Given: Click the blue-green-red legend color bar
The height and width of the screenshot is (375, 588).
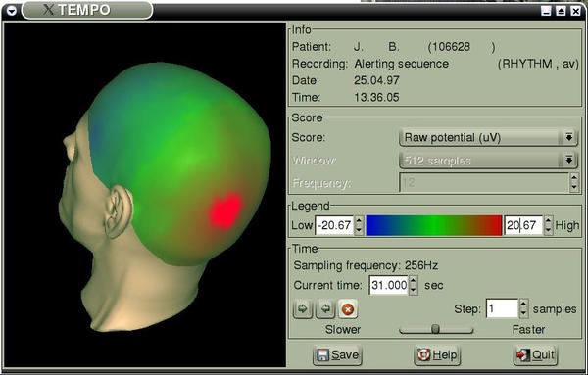Looking at the screenshot, I should [x=434, y=225].
